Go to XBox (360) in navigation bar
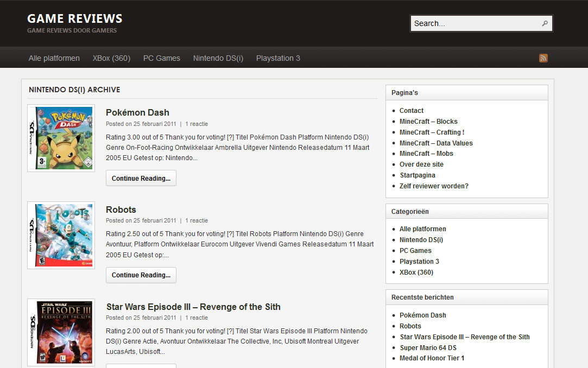The height and width of the screenshot is (368, 588). [x=111, y=58]
